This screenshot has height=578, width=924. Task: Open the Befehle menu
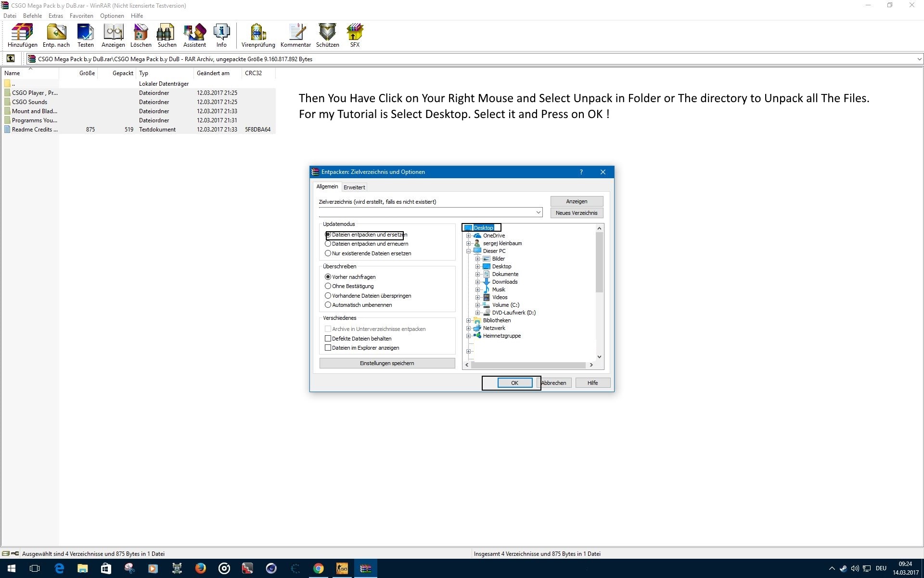[32, 16]
